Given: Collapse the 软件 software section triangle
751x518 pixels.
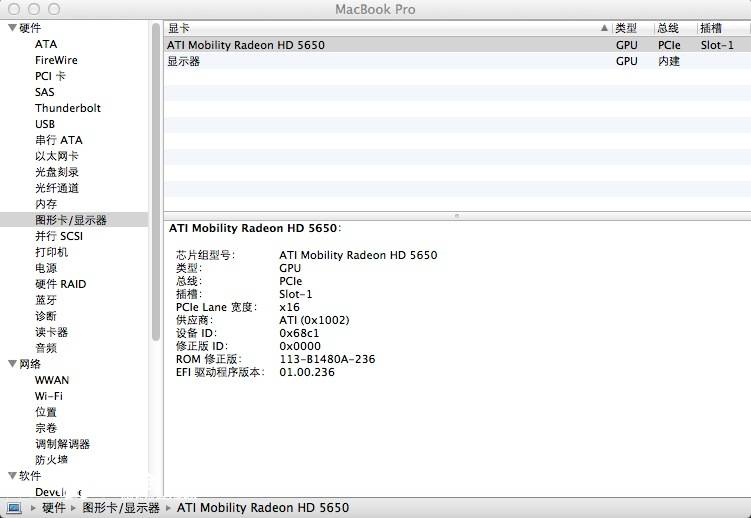Looking at the screenshot, I should tap(12, 475).
